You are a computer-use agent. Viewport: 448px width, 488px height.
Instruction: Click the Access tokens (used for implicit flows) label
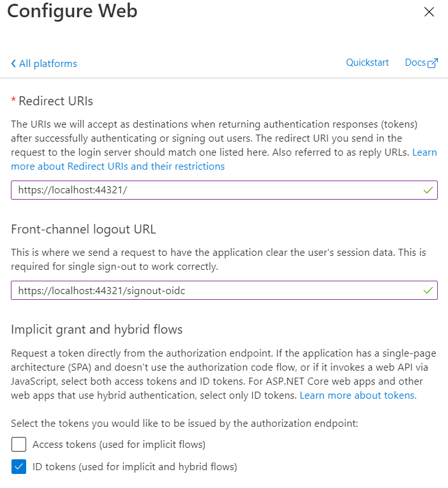click(x=119, y=445)
